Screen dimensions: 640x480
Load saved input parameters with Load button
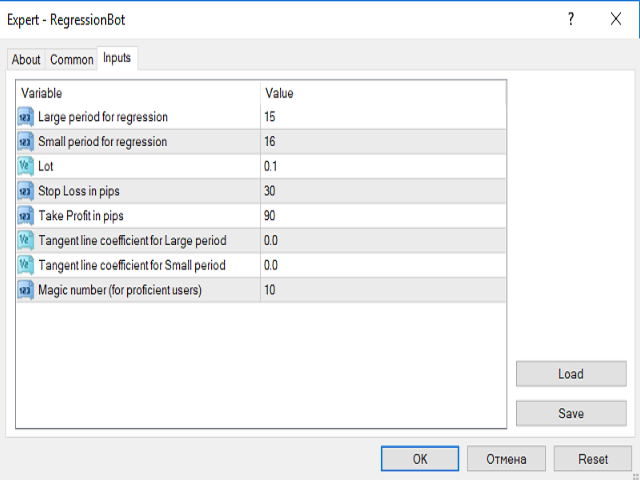click(571, 373)
